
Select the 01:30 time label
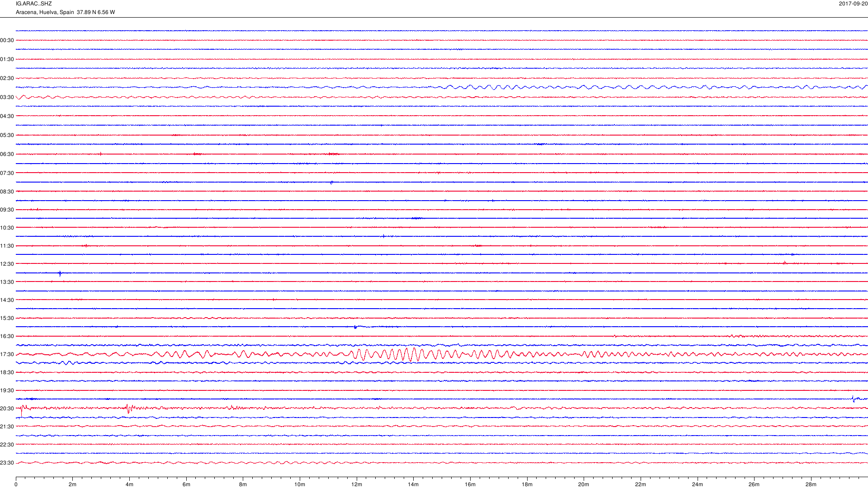(x=7, y=59)
